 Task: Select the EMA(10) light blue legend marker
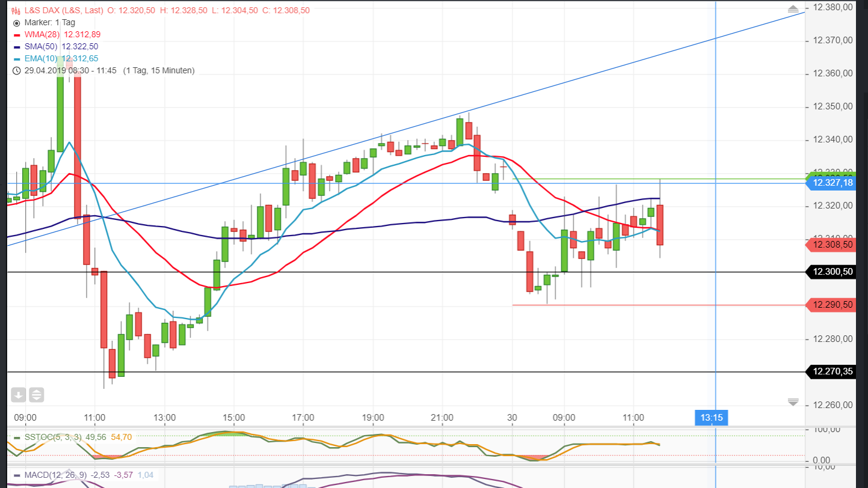(16, 58)
